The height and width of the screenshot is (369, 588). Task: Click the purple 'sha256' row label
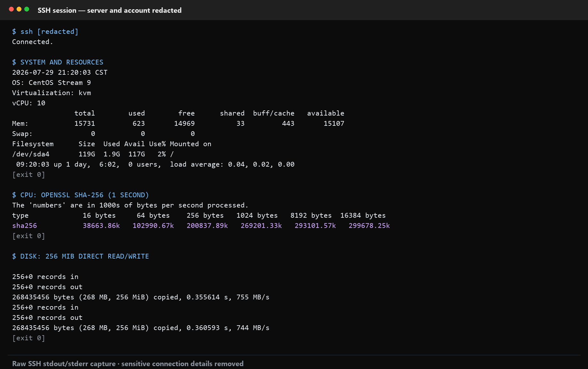(x=25, y=226)
